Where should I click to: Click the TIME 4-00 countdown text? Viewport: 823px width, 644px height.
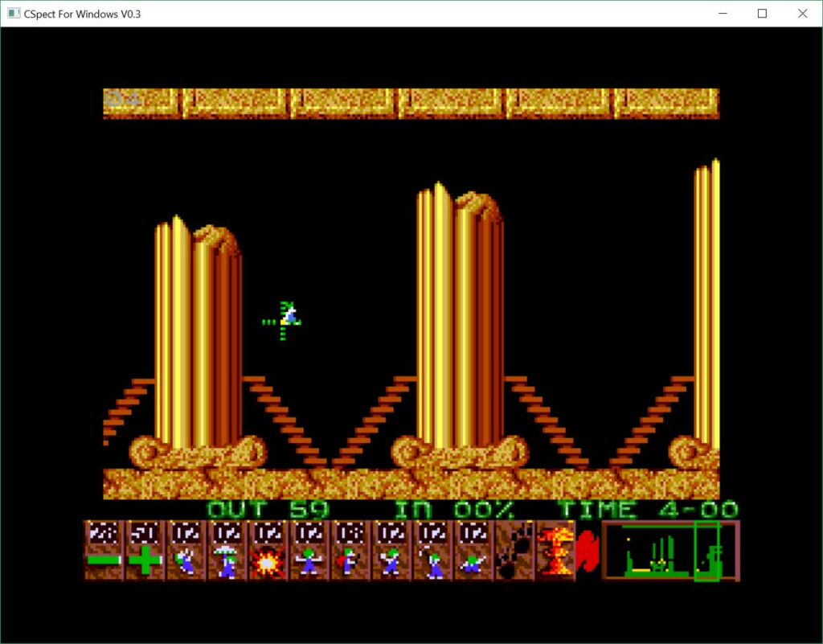649,510
